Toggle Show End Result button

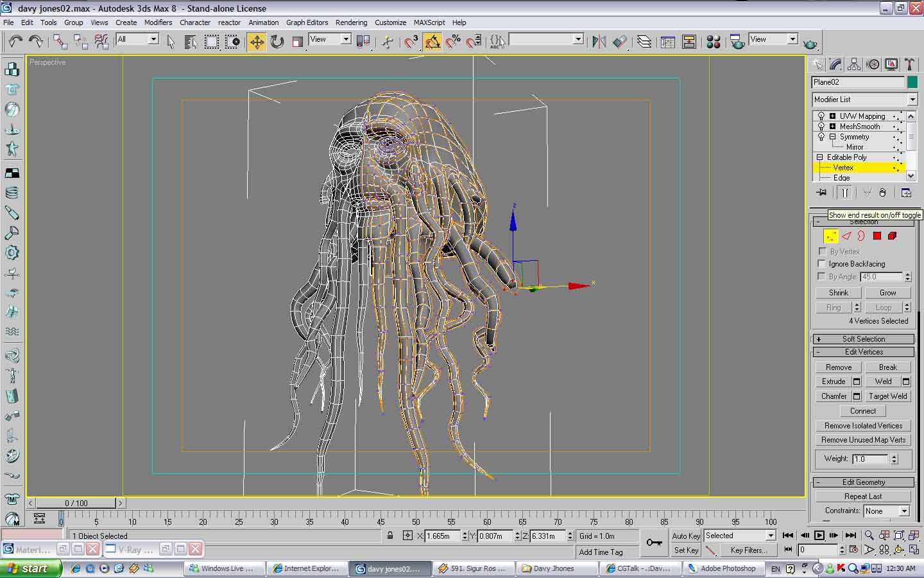pyautogui.click(x=845, y=193)
